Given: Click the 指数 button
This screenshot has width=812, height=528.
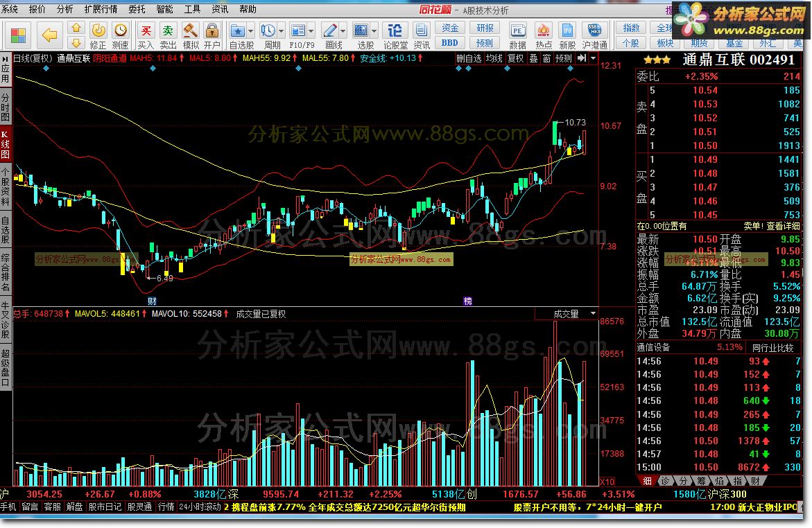Looking at the screenshot, I should pos(631,28).
